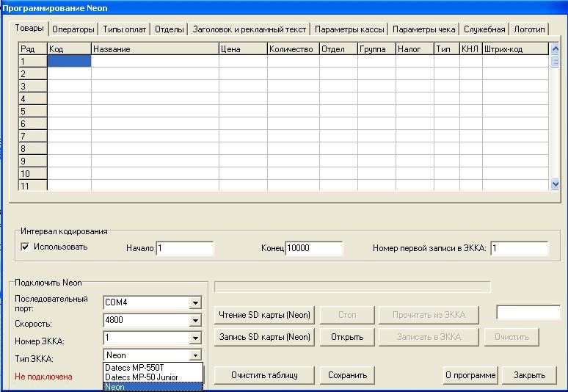Expand the Номер ЭККА dropdown
Viewport: 568px width, 392px height.
(x=195, y=338)
